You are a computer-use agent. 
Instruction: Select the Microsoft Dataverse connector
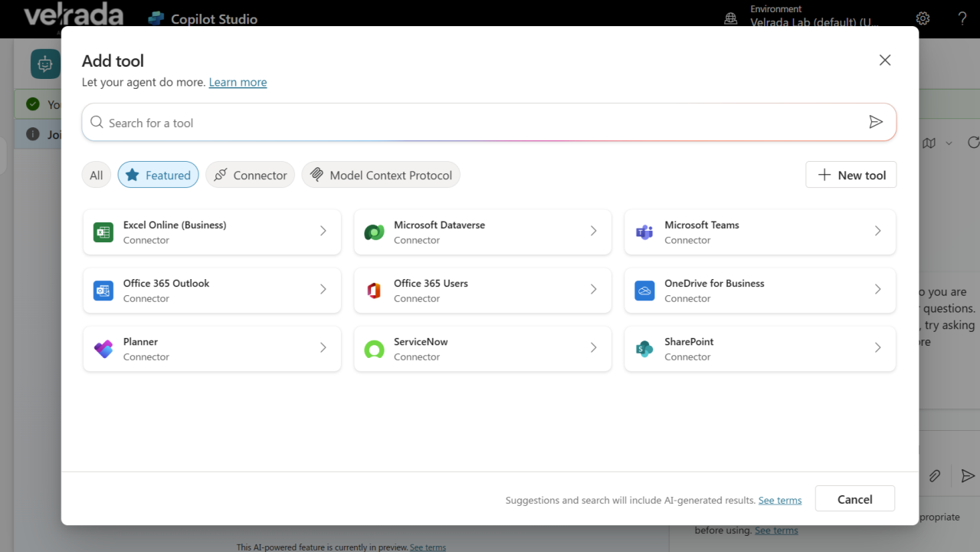[x=481, y=232]
